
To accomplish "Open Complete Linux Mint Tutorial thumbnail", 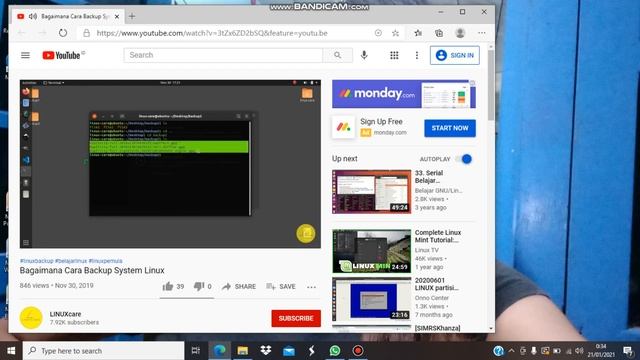I will tap(371, 251).
